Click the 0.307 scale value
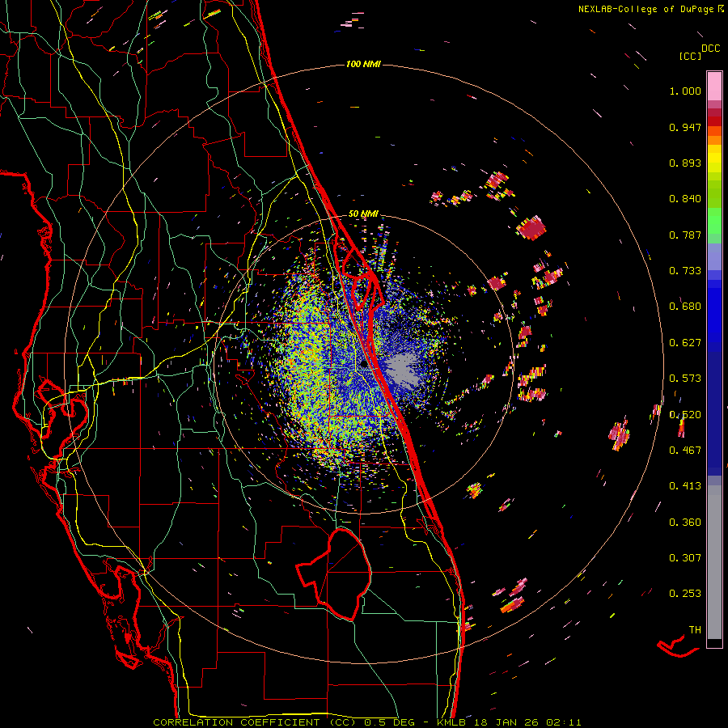 point(685,558)
